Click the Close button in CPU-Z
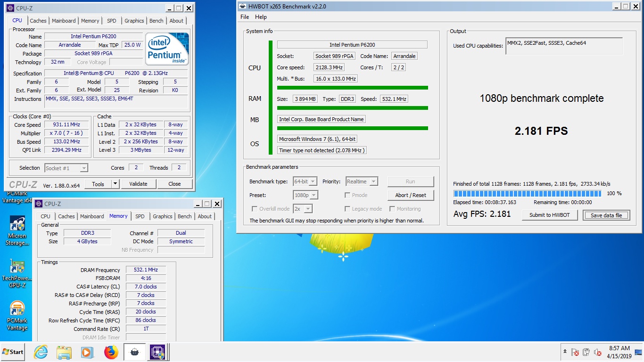The width and height of the screenshot is (644, 362). (174, 184)
